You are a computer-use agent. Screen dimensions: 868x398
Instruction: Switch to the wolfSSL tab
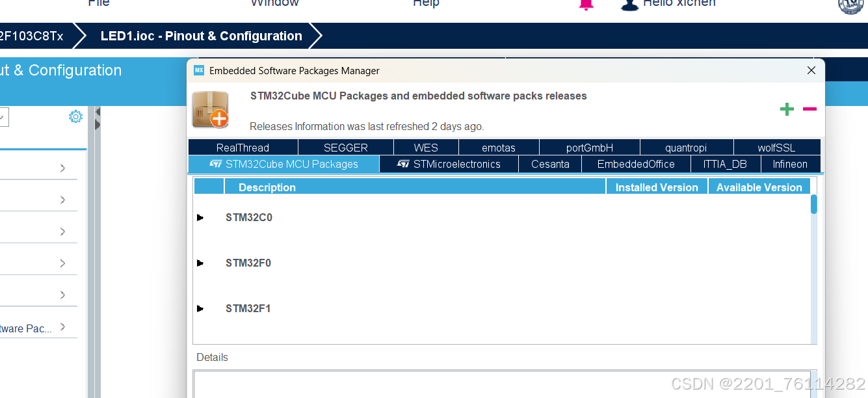tap(776, 148)
